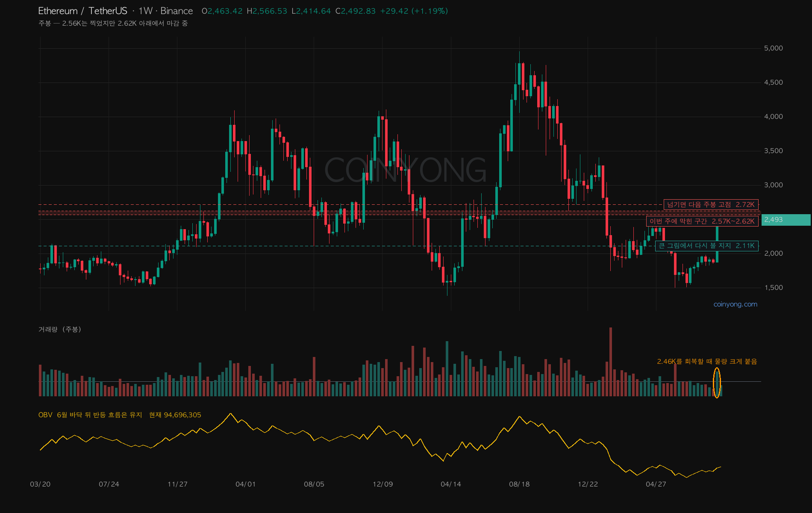Viewport: 812px width, 513px height.
Task: Click the OBV indicator label
Action: [x=45, y=415]
